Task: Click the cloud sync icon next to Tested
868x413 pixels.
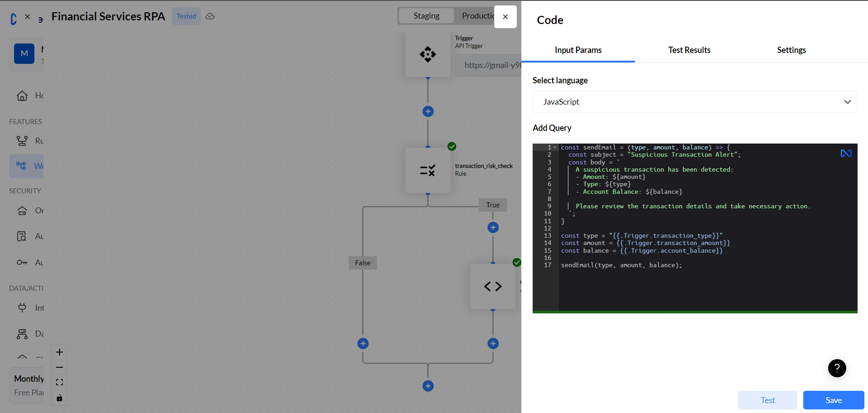Action: coord(210,16)
